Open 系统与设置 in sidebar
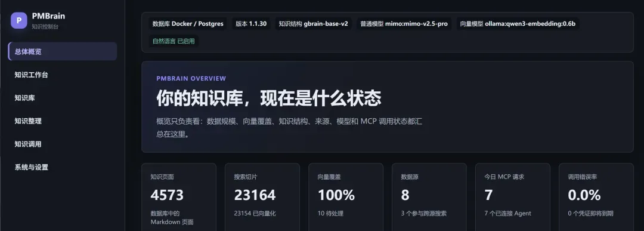The image size is (644, 231). coord(63,167)
